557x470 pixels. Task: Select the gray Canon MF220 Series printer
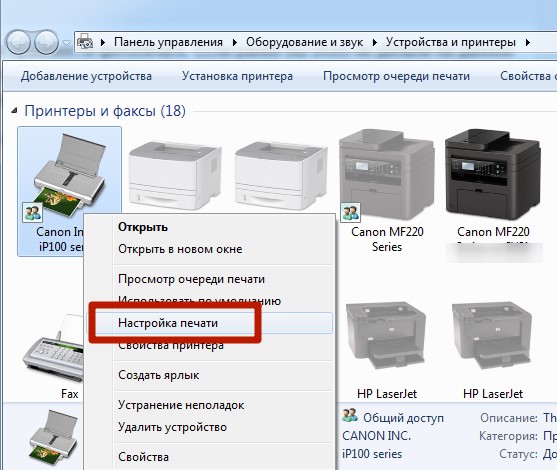point(387,174)
